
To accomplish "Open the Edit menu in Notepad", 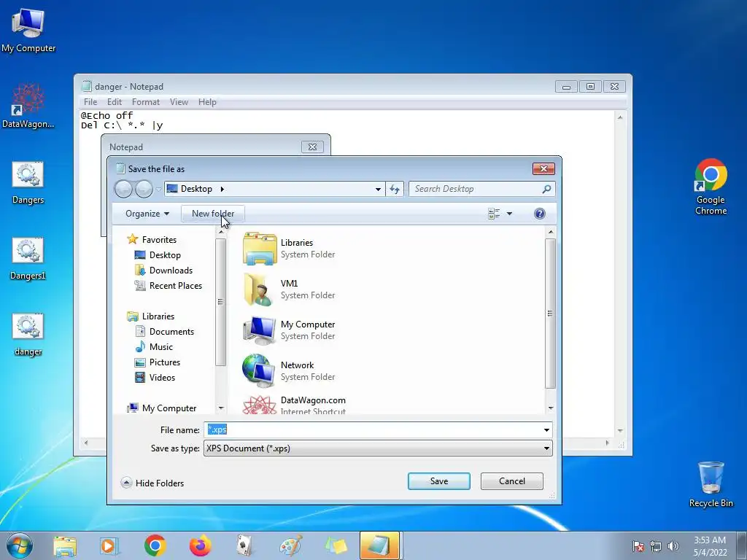I will click(x=115, y=102).
